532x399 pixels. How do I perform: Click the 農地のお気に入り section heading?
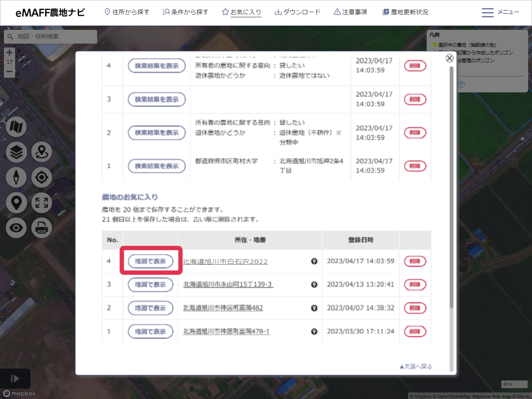click(x=130, y=197)
